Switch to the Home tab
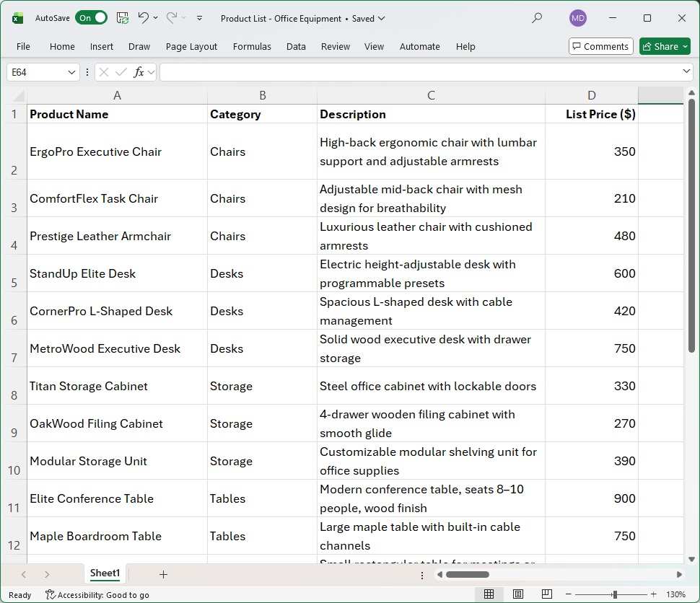700x603 pixels. (x=62, y=46)
